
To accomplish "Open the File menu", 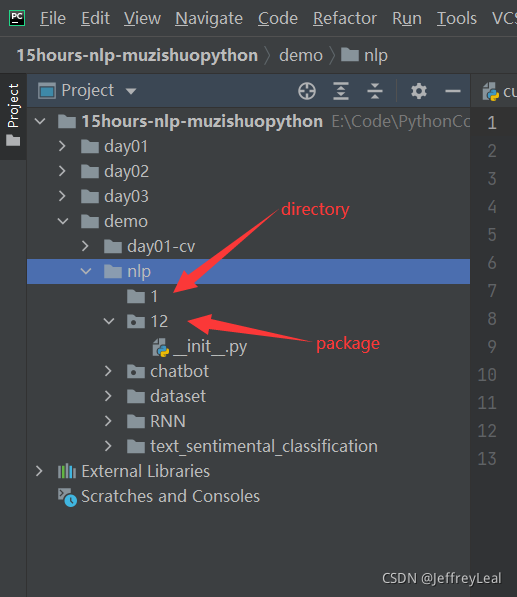I will coord(53,18).
